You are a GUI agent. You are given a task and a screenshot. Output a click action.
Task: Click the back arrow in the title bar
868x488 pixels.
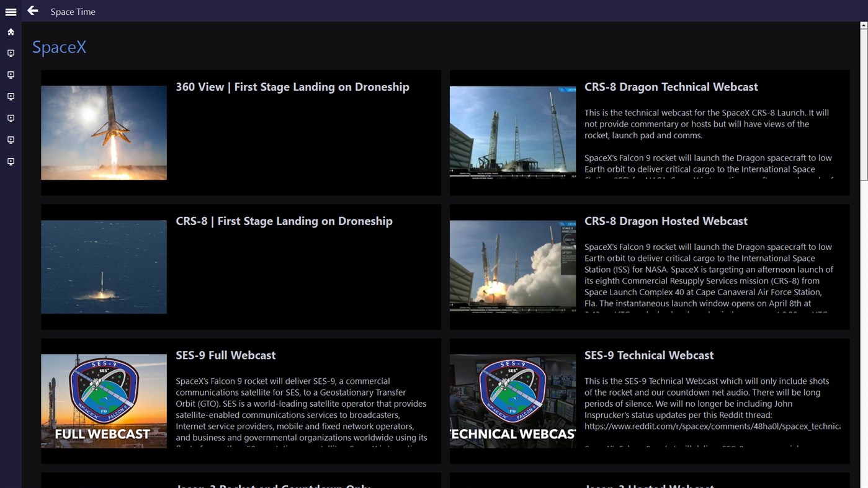pyautogui.click(x=32, y=11)
